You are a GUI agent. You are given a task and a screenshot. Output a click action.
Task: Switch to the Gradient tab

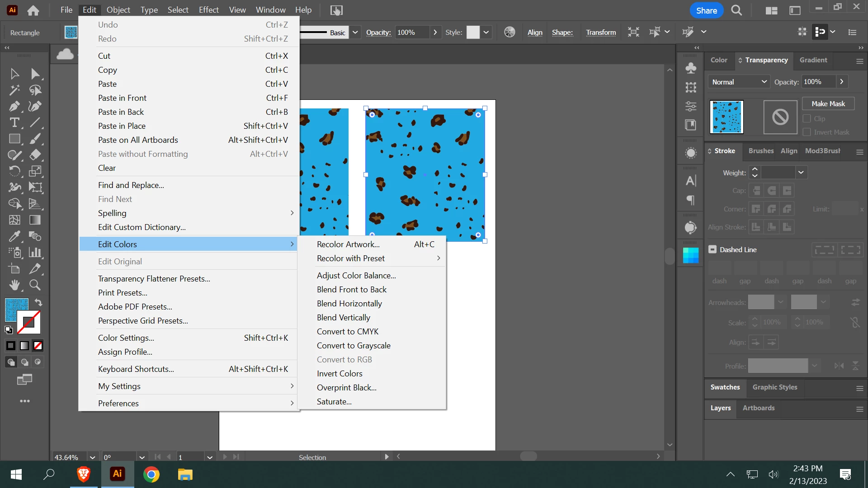click(x=813, y=60)
